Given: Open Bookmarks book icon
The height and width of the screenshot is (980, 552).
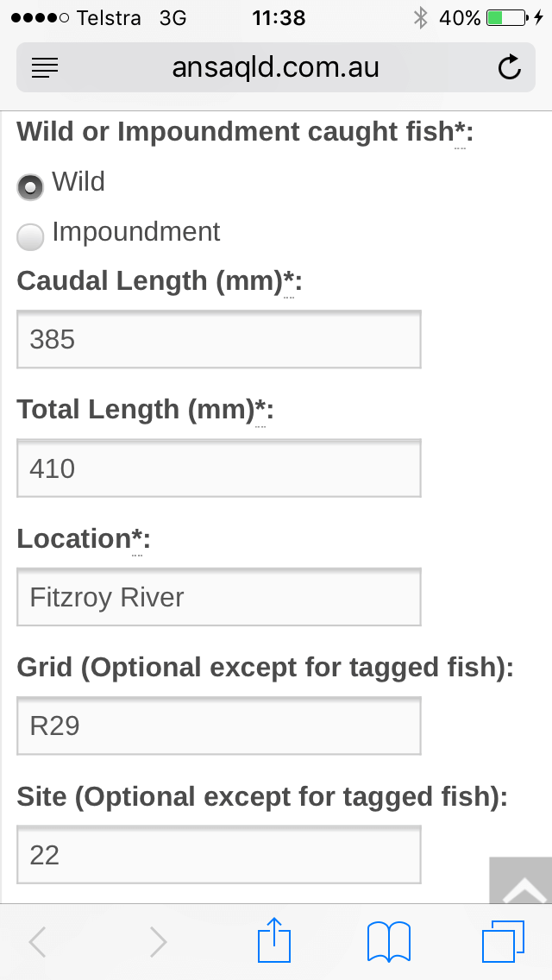Looking at the screenshot, I should pyautogui.click(x=388, y=941).
